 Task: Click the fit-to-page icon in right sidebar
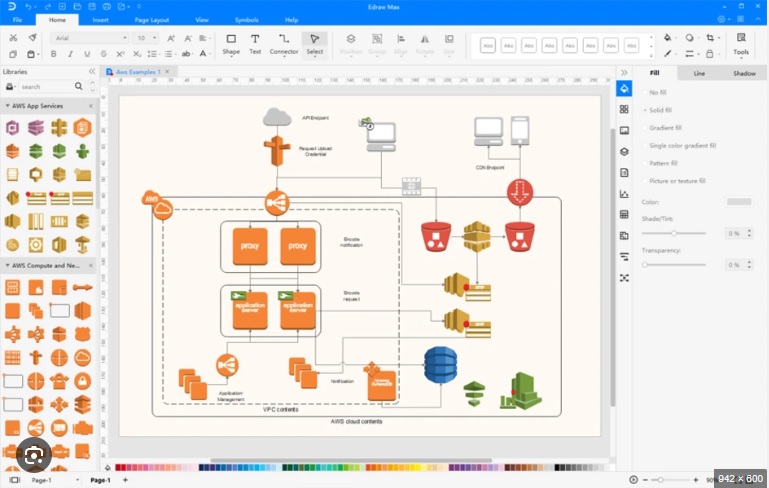(x=624, y=278)
